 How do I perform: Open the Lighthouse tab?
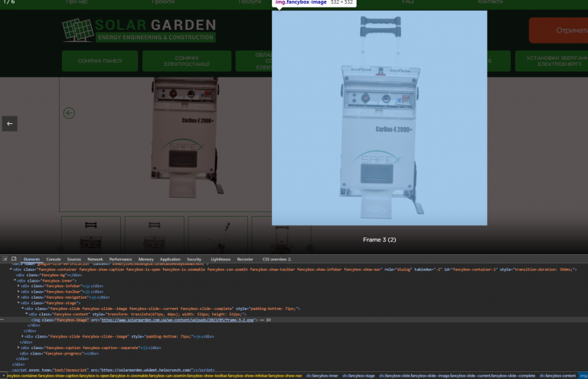pos(220,259)
